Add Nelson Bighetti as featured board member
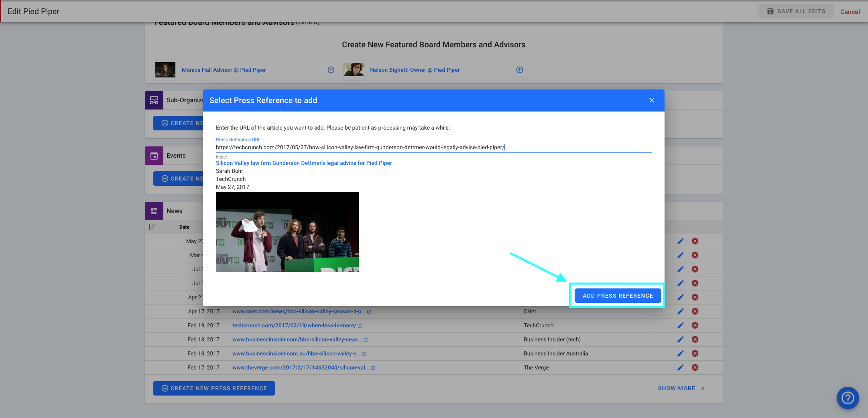Image resolution: width=868 pixels, height=418 pixels. point(520,70)
